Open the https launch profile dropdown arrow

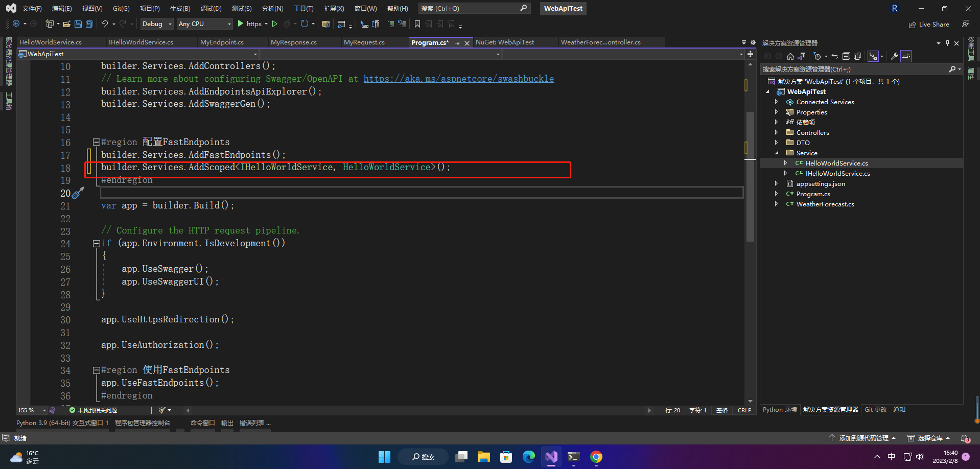pyautogui.click(x=266, y=24)
